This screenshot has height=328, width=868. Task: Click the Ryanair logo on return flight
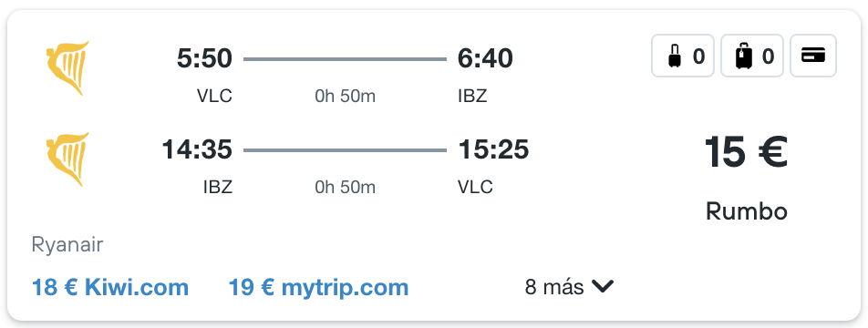click(67, 159)
